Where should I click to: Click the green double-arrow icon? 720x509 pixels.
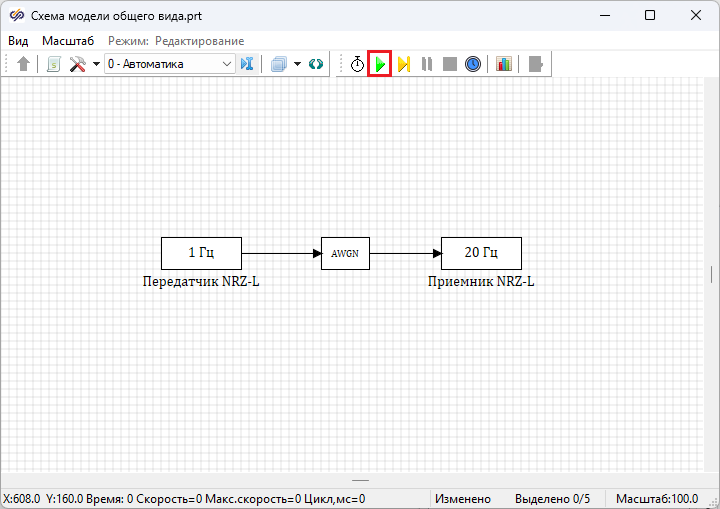click(316, 64)
